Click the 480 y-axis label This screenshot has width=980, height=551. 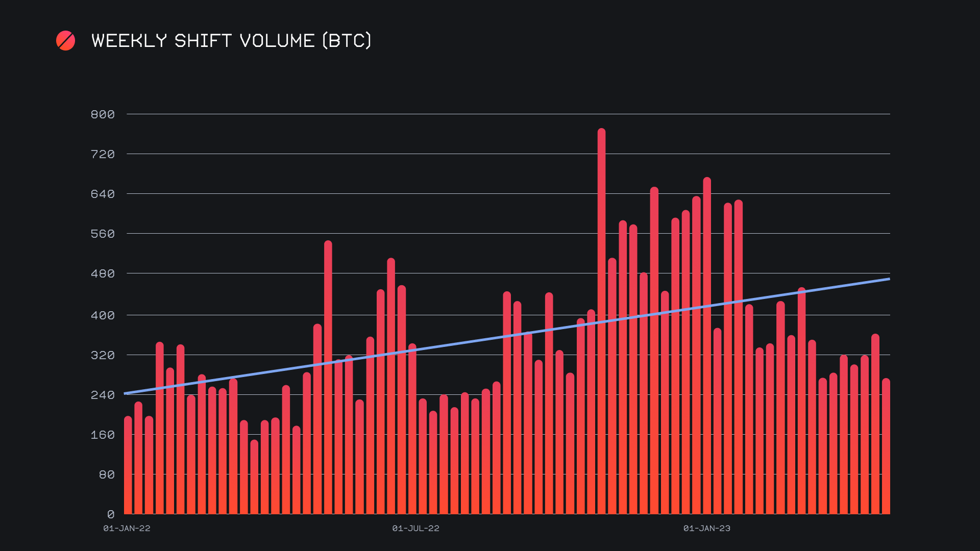(103, 273)
